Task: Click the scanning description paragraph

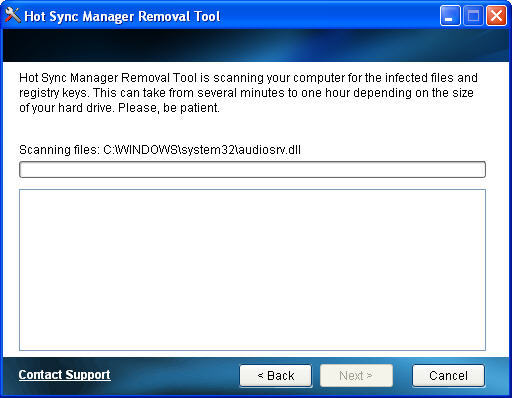Action: pos(248,93)
